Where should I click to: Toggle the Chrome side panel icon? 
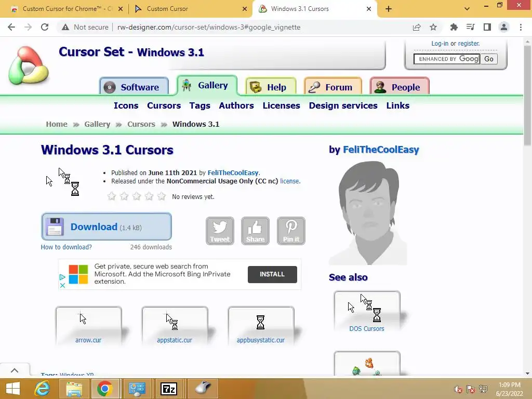[487, 27]
